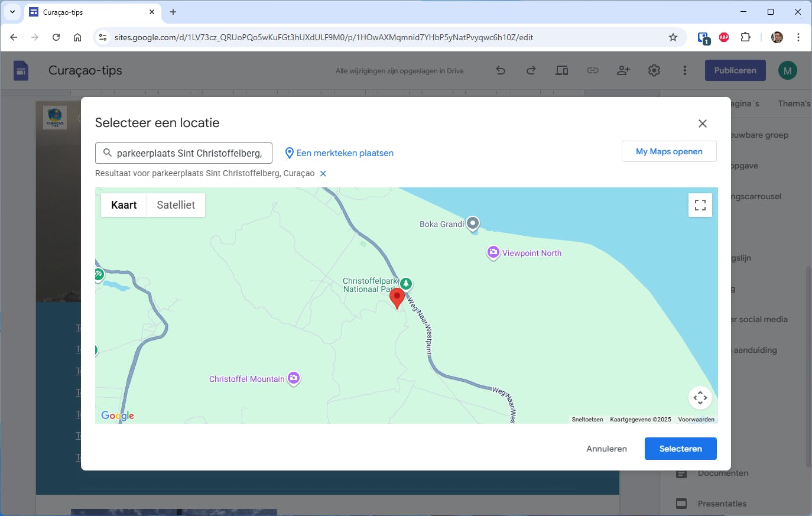The image size is (812, 516).
Task: Confirm location with Selecteren button
Action: [681, 449]
